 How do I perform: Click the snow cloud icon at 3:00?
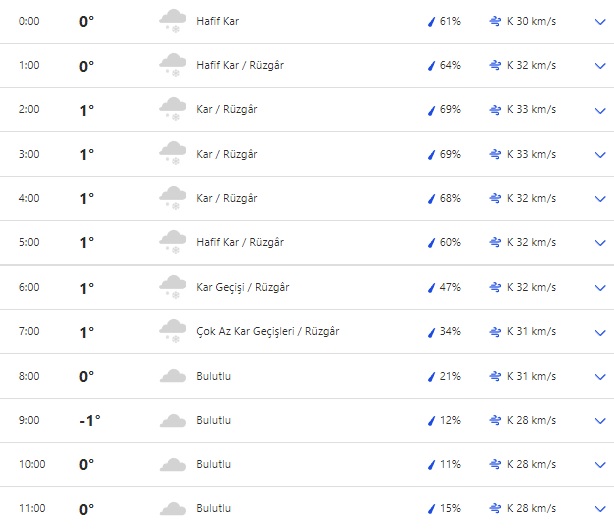(173, 155)
